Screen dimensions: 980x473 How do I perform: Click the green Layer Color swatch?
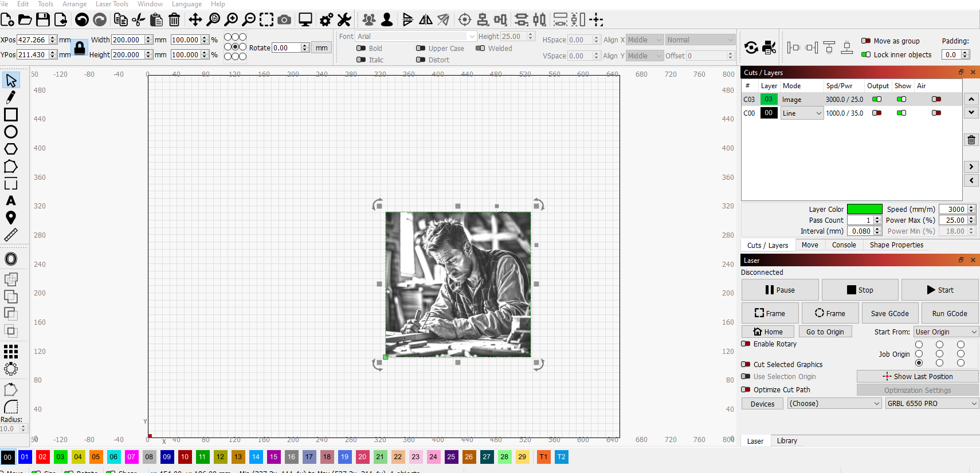click(x=864, y=209)
